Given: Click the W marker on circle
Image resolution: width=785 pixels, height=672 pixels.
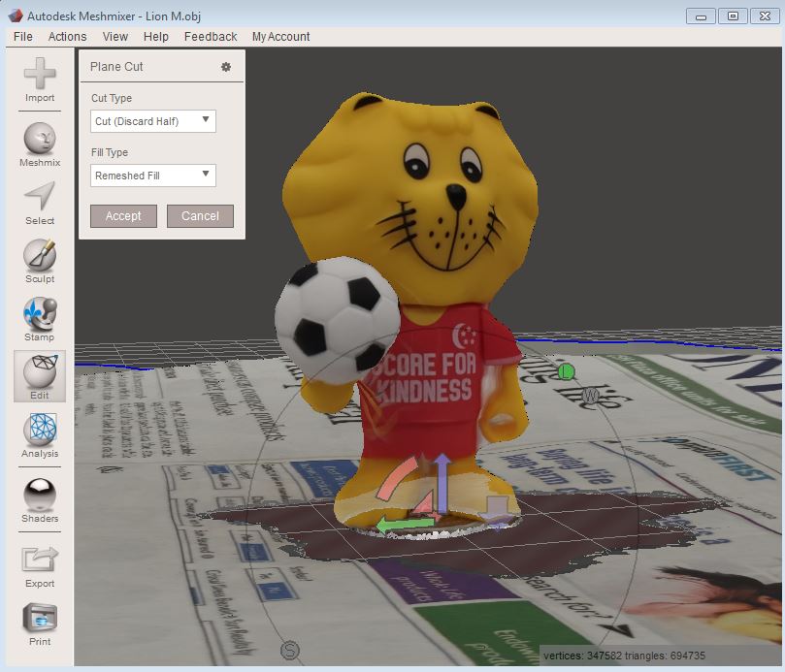Looking at the screenshot, I should (590, 396).
